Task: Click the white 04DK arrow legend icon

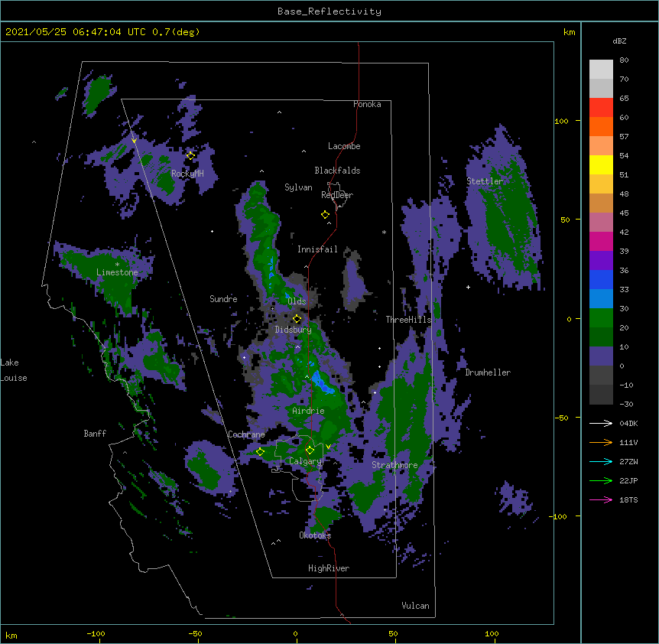Action: (601, 423)
